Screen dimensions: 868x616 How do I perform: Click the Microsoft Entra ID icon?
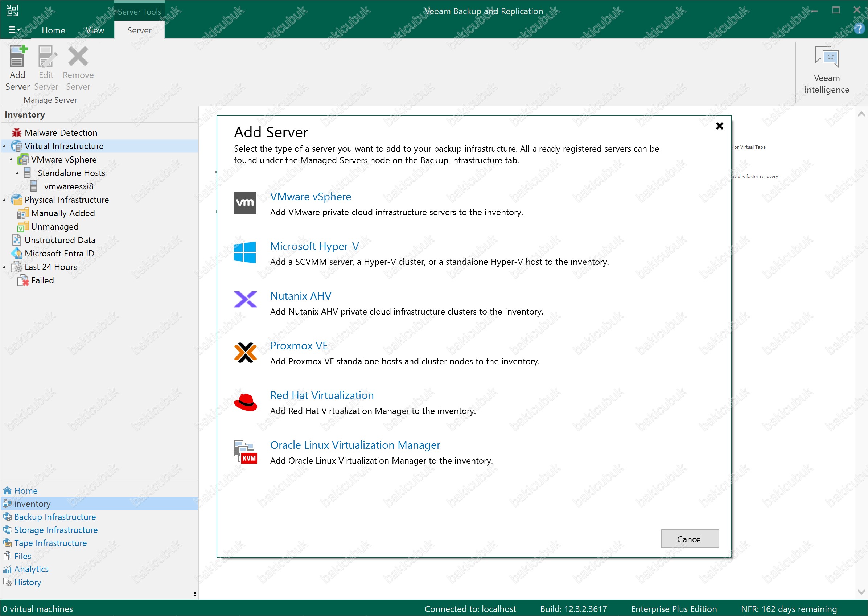pyautogui.click(x=17, y=253)
